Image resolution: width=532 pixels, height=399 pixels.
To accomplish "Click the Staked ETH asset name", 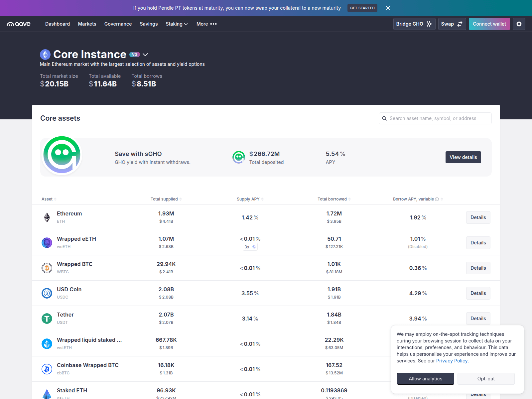I will (x=72, y=390).
